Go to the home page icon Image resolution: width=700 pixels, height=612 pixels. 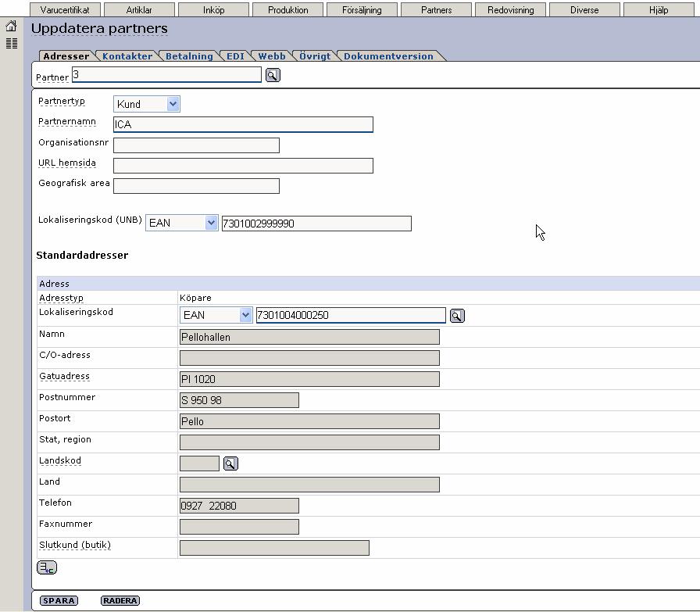11,27
